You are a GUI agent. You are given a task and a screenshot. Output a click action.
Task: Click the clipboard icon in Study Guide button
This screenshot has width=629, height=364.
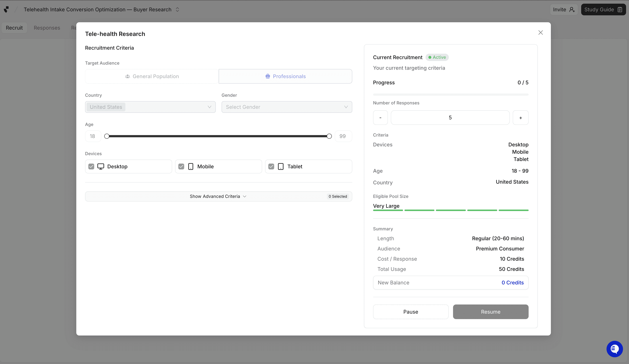coord(620,9)
